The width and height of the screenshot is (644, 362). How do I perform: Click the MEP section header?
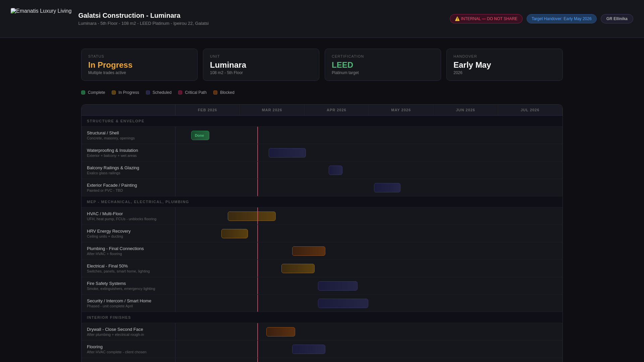coord(322,202)
